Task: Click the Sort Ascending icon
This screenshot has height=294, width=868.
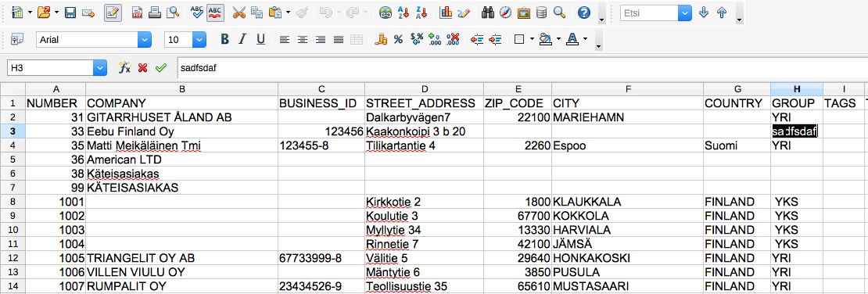Action: [404, 13]
